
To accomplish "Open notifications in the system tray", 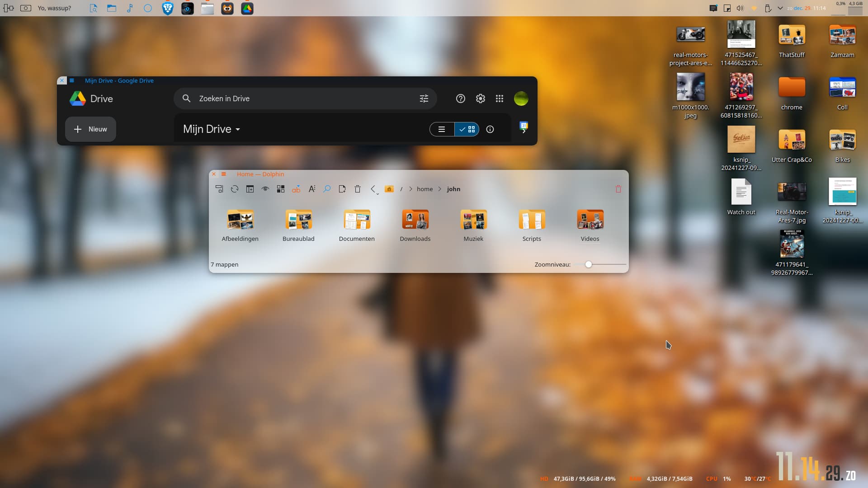I will tap(713, 8).
